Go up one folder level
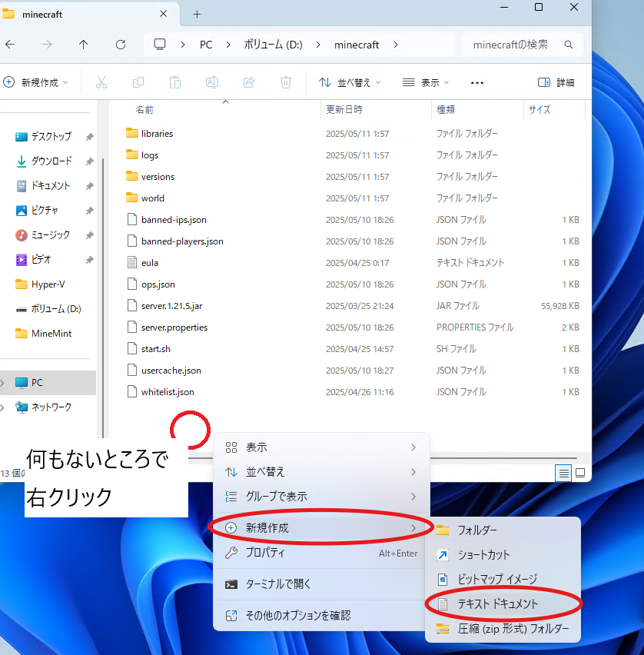644x655 pixels. [x=84, y=45]
